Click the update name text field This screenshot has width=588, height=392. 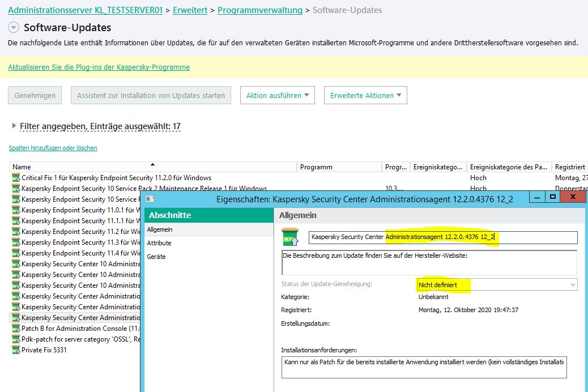[x=442, y=237]
